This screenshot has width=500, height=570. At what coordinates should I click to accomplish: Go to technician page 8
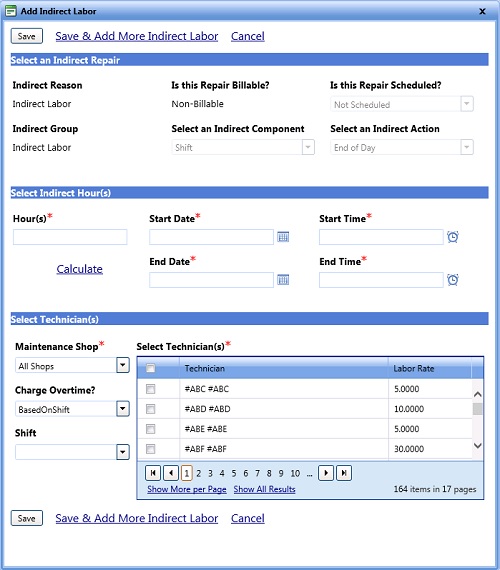click(269, 473)
